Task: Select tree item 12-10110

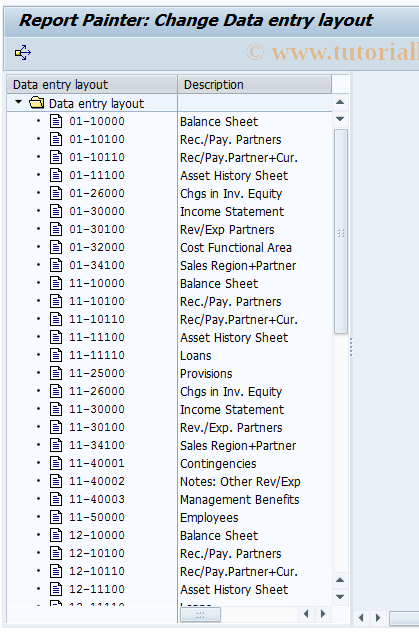Action: point(97,571)
